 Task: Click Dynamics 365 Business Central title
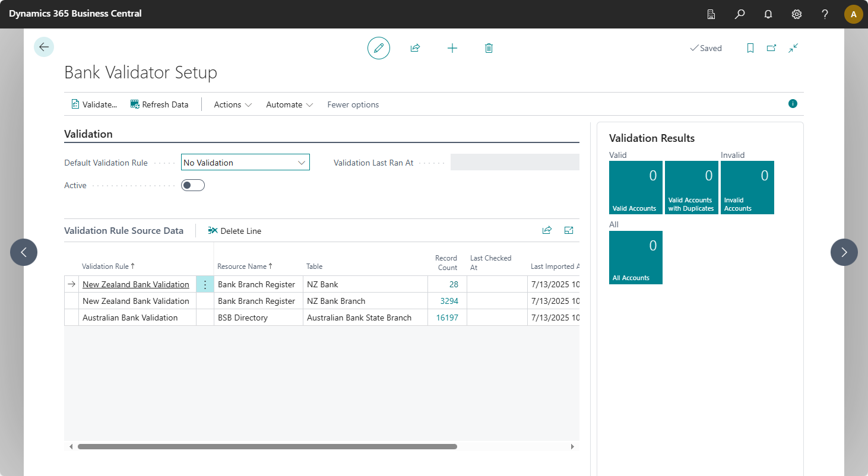point(75,14)
